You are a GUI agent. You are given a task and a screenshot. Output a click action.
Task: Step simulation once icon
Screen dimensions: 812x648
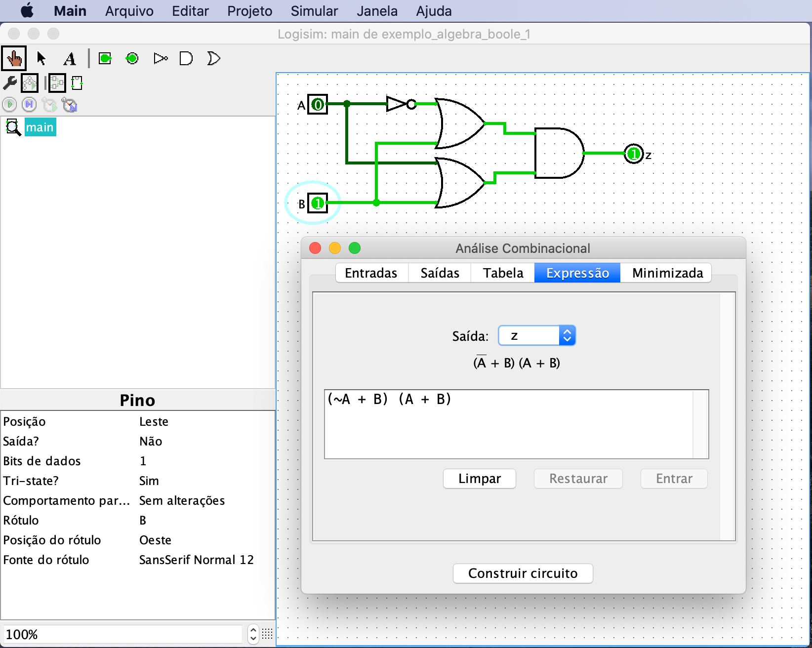[x=29, y=104]
